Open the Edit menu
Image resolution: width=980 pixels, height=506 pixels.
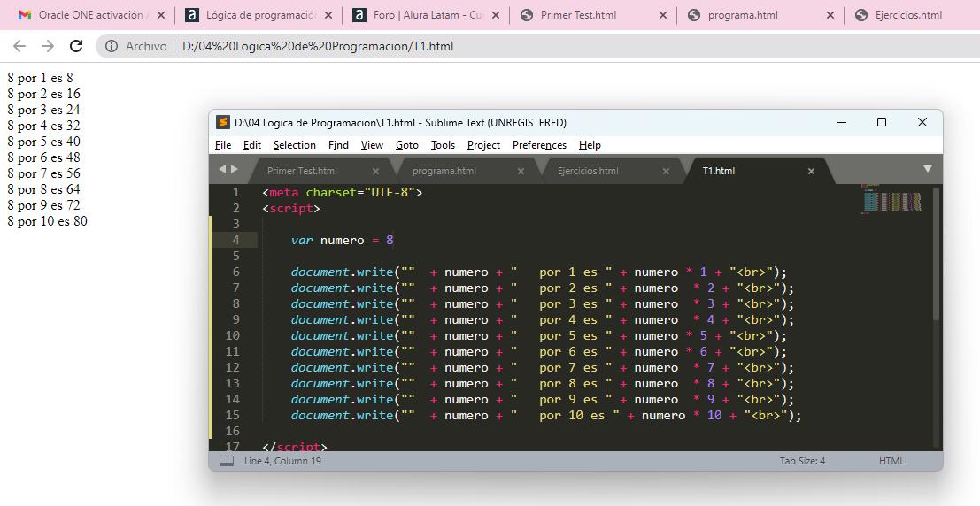[x=252, y=145]
